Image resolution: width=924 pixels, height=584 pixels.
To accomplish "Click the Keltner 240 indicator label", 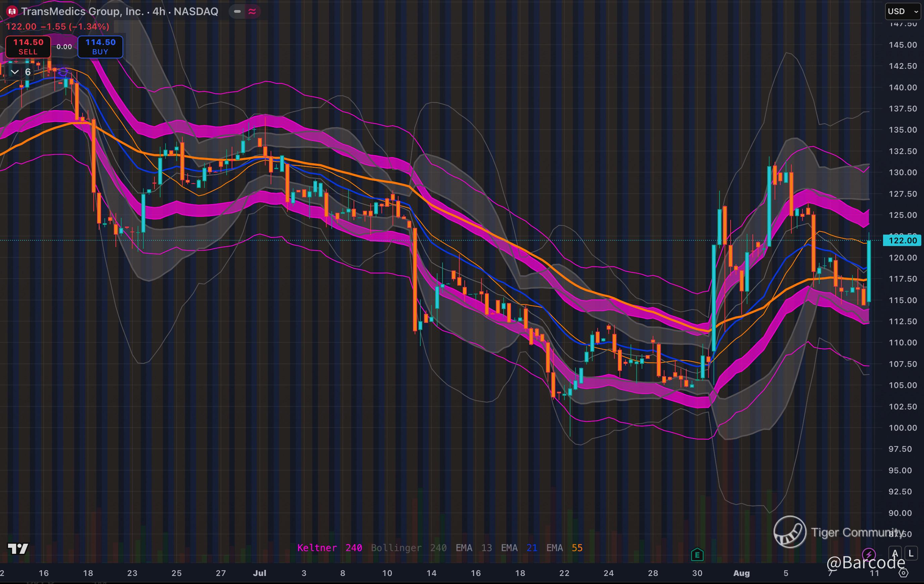I will point(329,547).
